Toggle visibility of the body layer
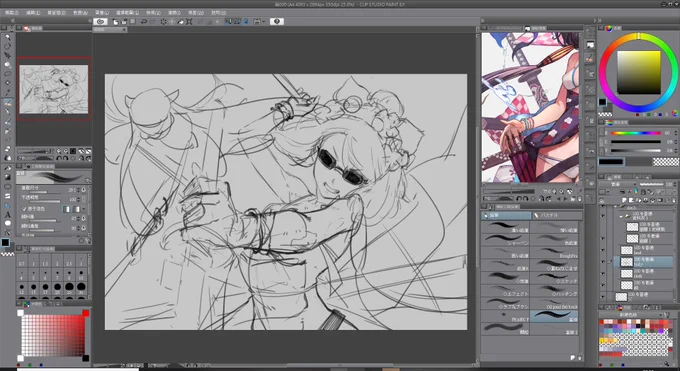 tap(603, 262)
